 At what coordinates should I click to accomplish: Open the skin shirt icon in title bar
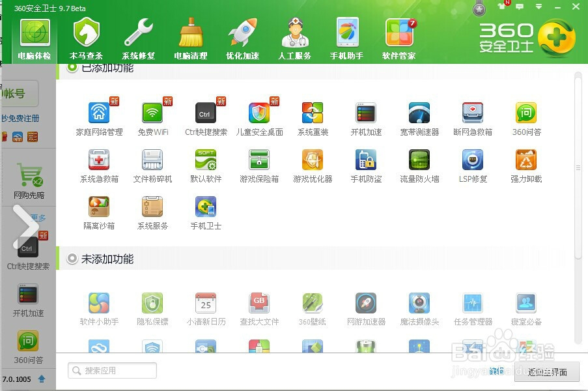(x=502, y=6)
